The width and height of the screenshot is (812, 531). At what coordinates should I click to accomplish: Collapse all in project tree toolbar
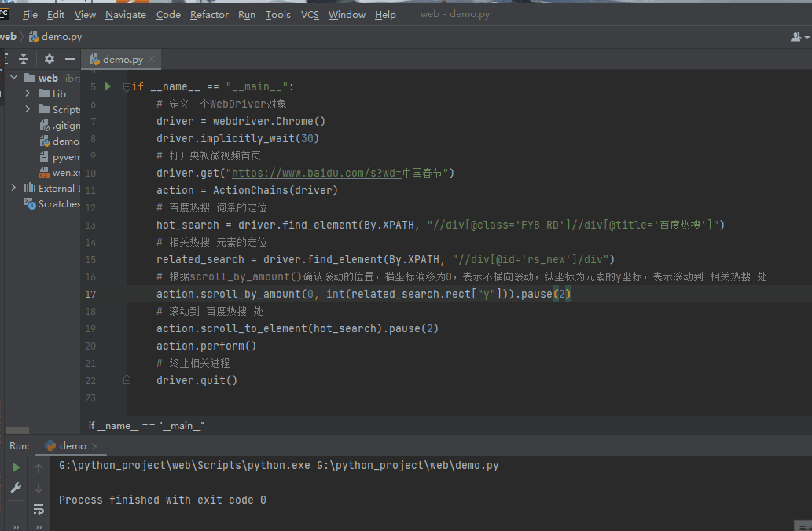[x=24, y=59]
